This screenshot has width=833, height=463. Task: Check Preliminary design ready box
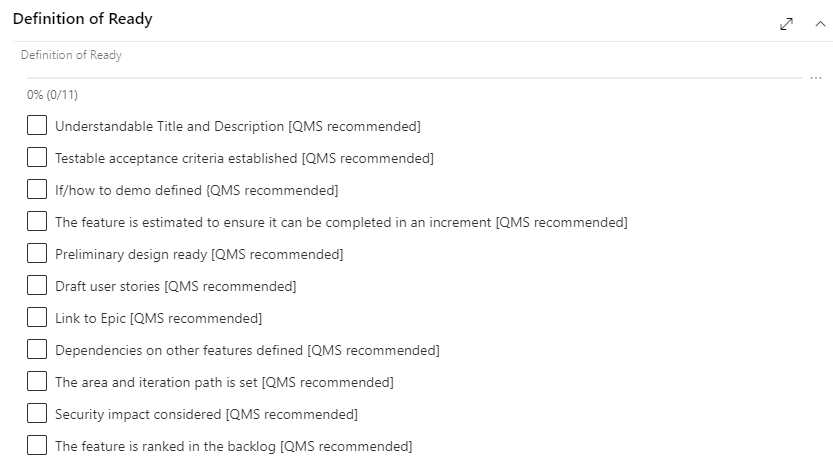click(x=37, y=253)
